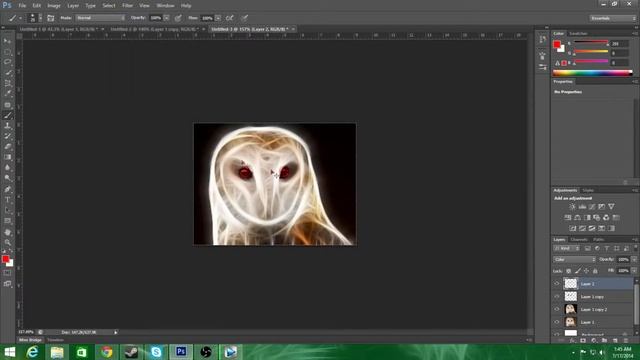Toggle lock all
The width and height of the screenshot is (640, 360).
(595, 271)
